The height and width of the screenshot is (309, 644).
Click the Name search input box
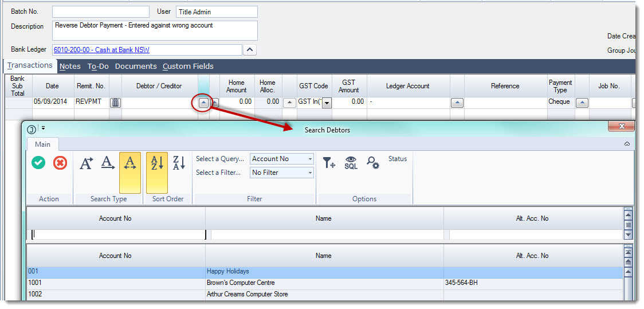tap(327, 234)
